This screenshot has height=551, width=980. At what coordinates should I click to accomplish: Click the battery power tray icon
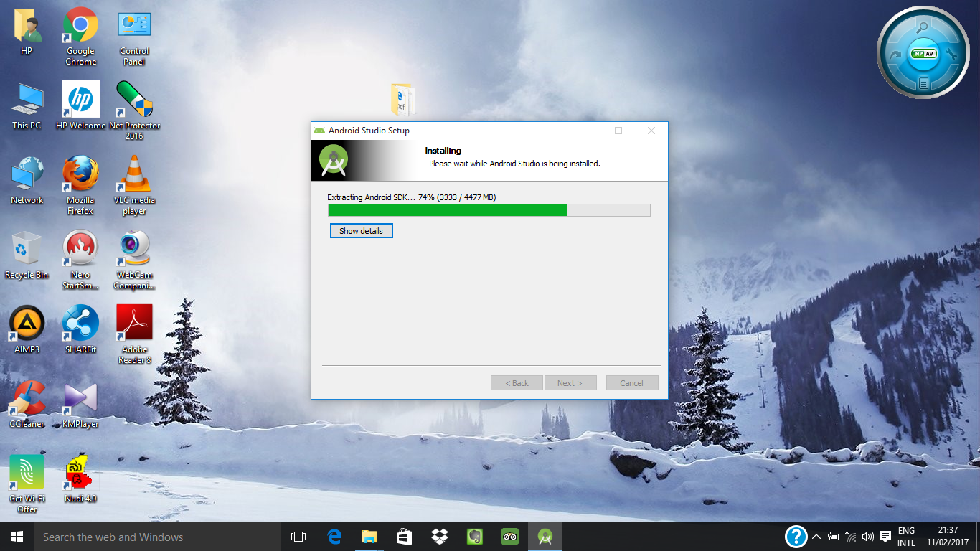point(834,537)
